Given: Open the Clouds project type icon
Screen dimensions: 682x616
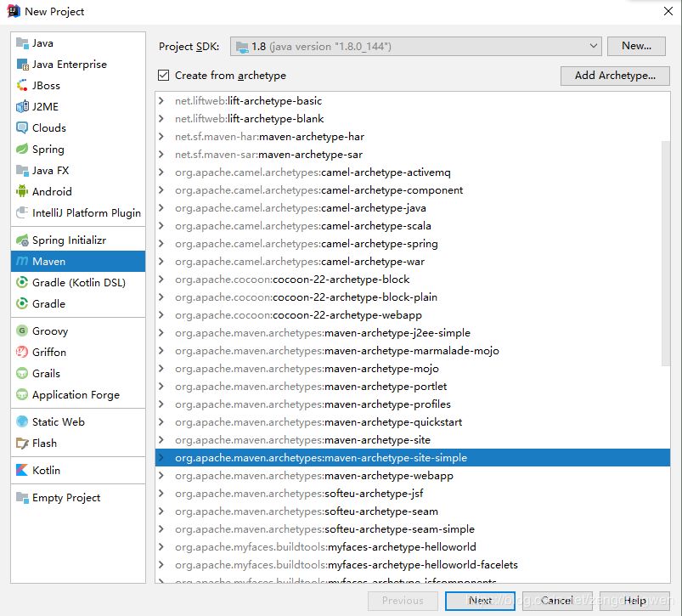Looking at the screenshot, I should (22, 128).
